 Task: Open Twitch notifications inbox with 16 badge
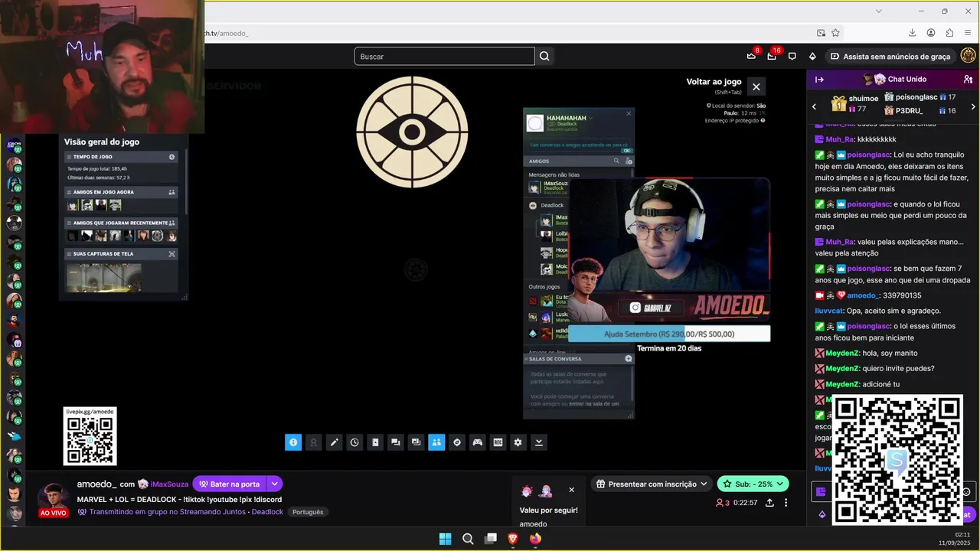(x=772, y=56)
